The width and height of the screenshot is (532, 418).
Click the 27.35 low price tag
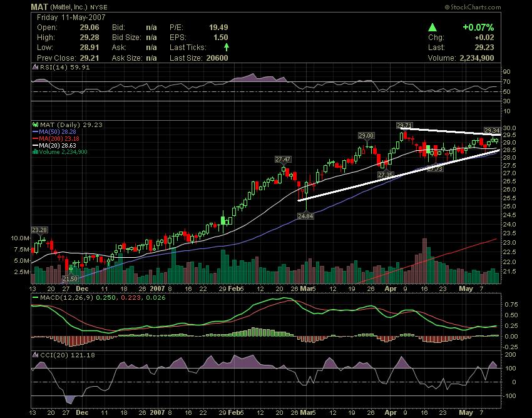click(x=386, y=175)
